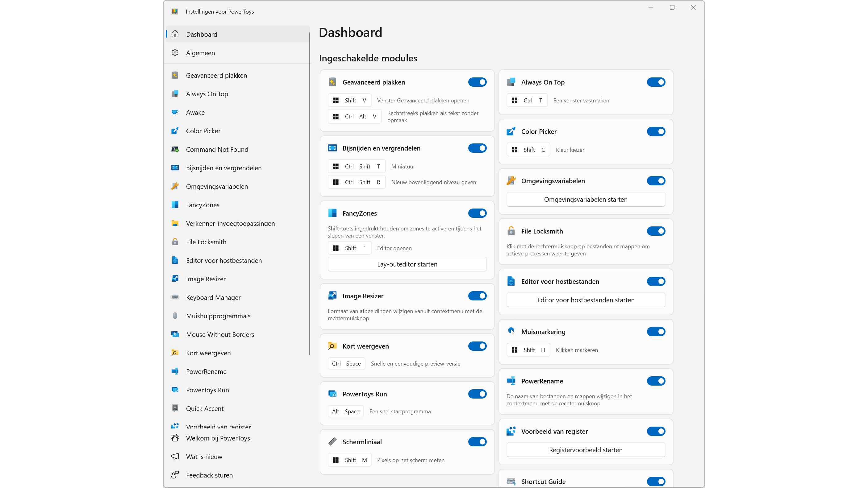Image resolution: width=868 pixels, height=488 pixels.
Task: Click Lay-outeditor starten button
Action: coord(407,264)
